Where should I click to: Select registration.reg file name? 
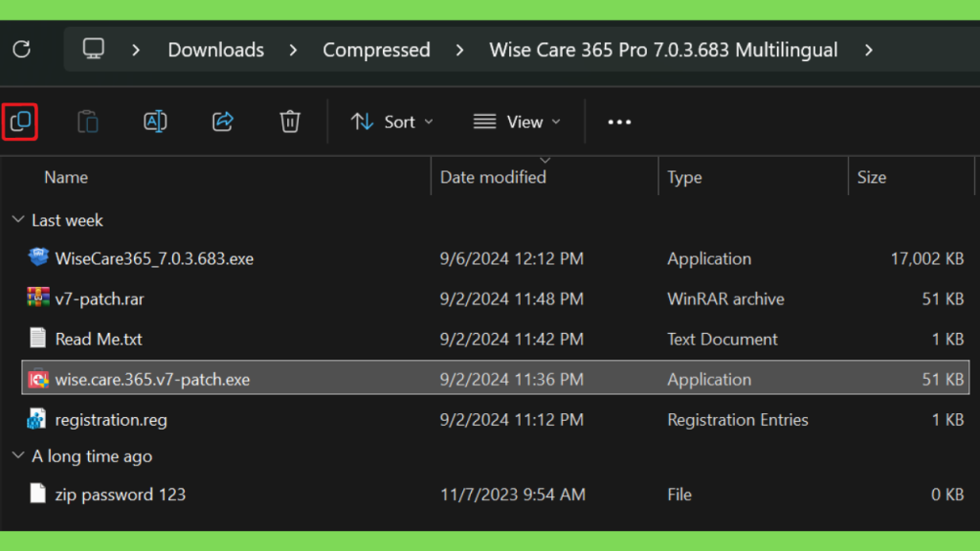pyautogui.click(x=111, y=420)
